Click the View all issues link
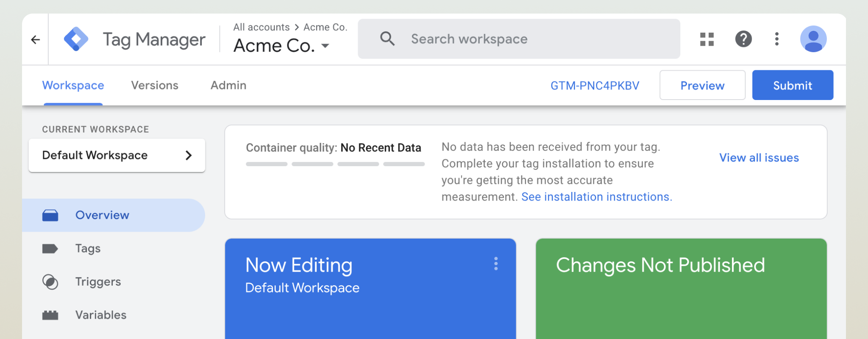Image resolution: width=868 pixels, height=339 pixels. 759,158
